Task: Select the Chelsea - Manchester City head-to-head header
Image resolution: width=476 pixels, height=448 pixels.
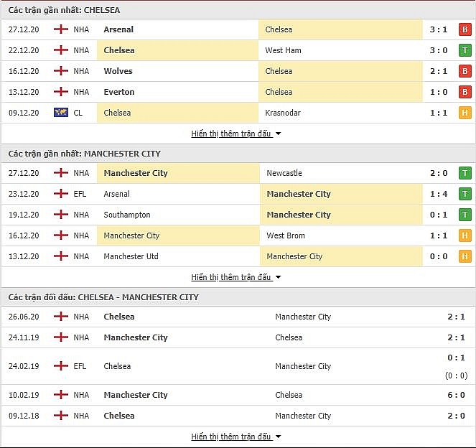Action: pyautogui.click(x=103, y=297)
